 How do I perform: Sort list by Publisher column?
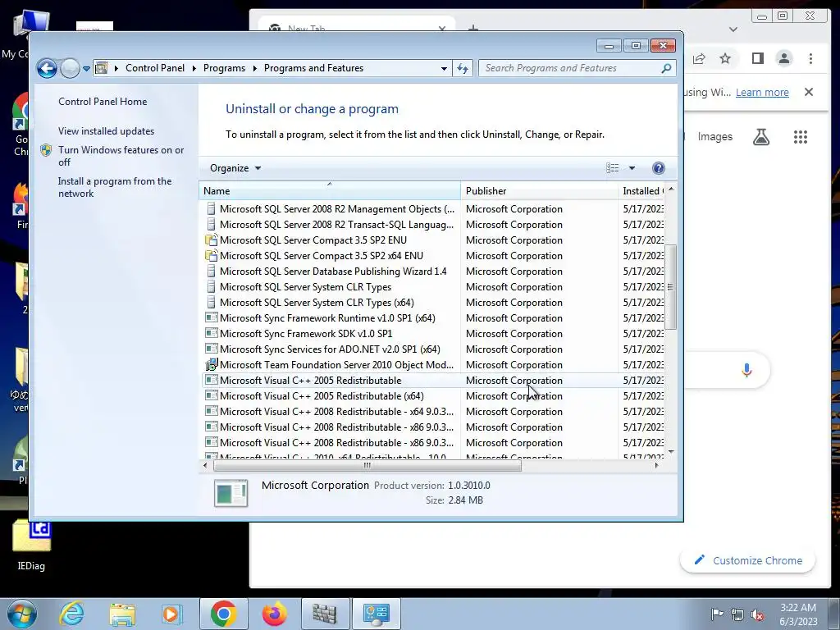click(539, 190)
